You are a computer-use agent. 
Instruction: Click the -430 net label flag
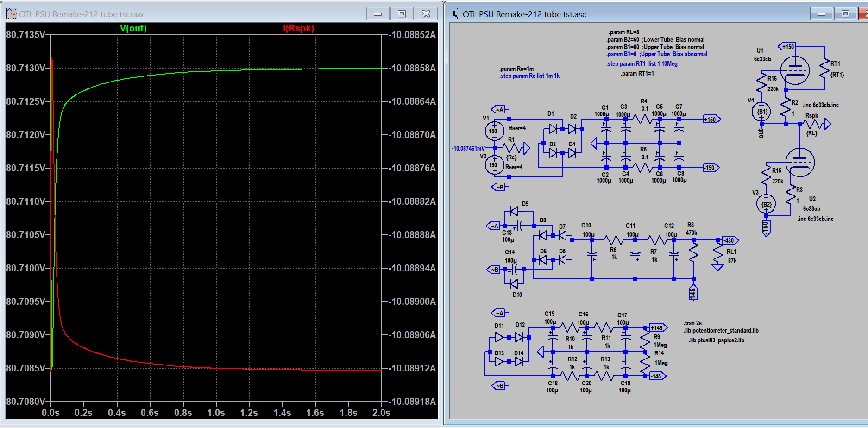[x=730, y=240]
